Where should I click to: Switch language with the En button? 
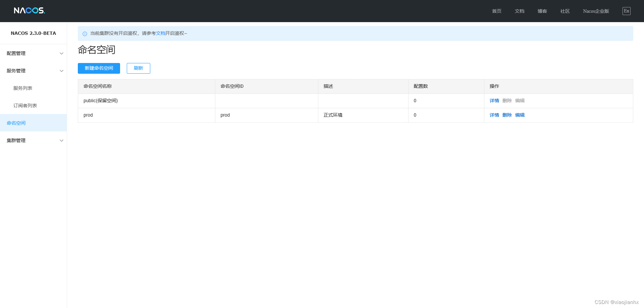point(626,11)
